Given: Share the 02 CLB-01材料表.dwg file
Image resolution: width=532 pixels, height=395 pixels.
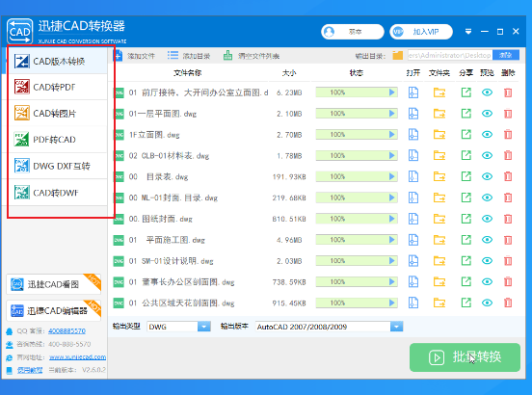Looking at the screenshot, I should point(466,156).
